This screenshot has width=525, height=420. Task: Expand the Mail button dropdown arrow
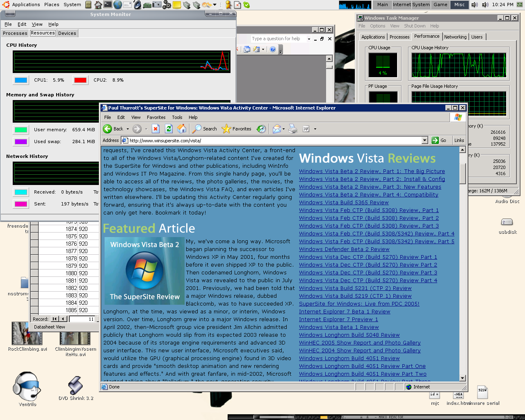click(283, 129)
